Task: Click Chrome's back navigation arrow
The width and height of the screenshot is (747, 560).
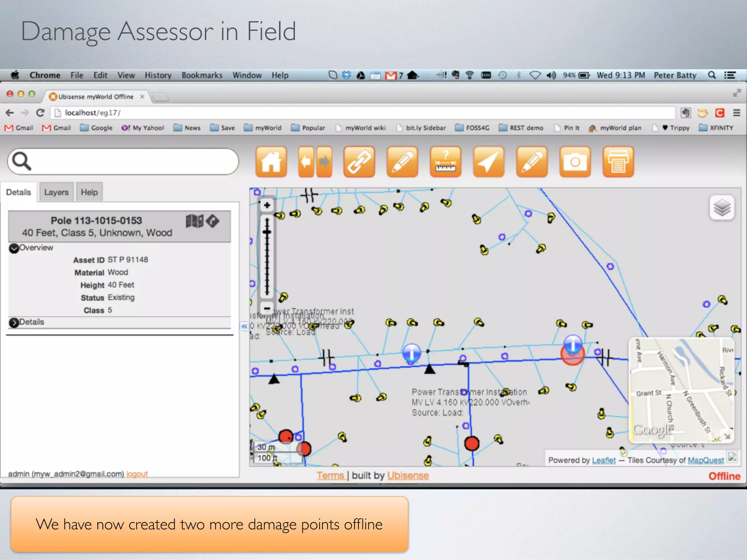Action: [x=10, y=113]
